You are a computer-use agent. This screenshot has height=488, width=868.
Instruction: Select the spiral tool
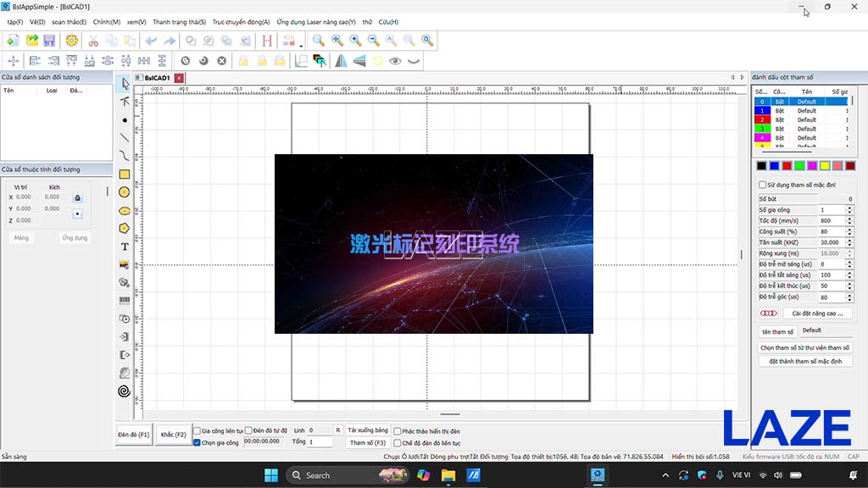click(x=125, y=391)
